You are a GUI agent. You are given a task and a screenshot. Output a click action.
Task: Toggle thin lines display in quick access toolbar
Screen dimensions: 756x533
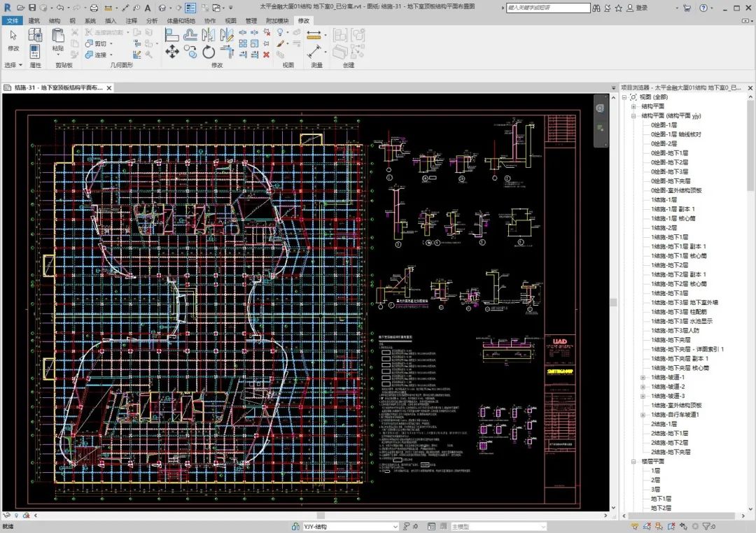(190, 8)
